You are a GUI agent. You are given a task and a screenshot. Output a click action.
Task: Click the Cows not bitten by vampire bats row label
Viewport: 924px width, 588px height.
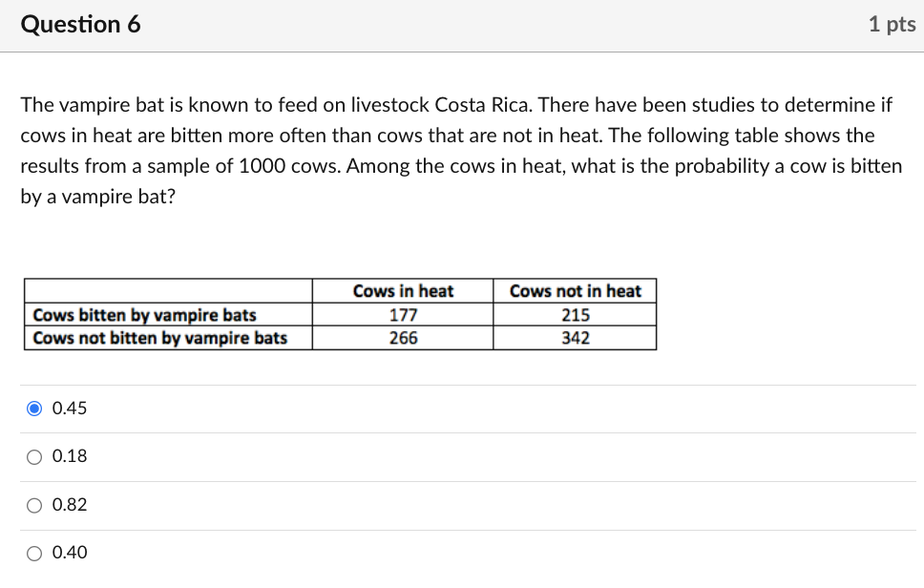pos(169,338)
